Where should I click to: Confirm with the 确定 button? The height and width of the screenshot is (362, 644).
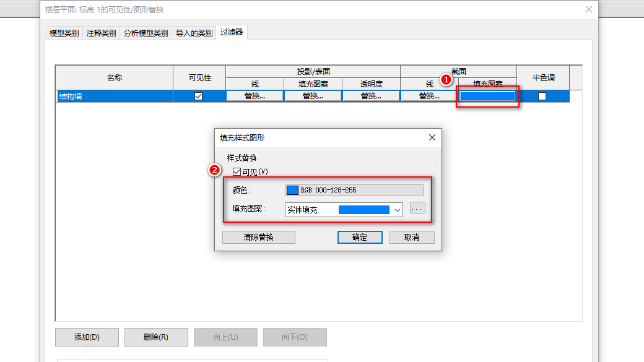point(360,237)
